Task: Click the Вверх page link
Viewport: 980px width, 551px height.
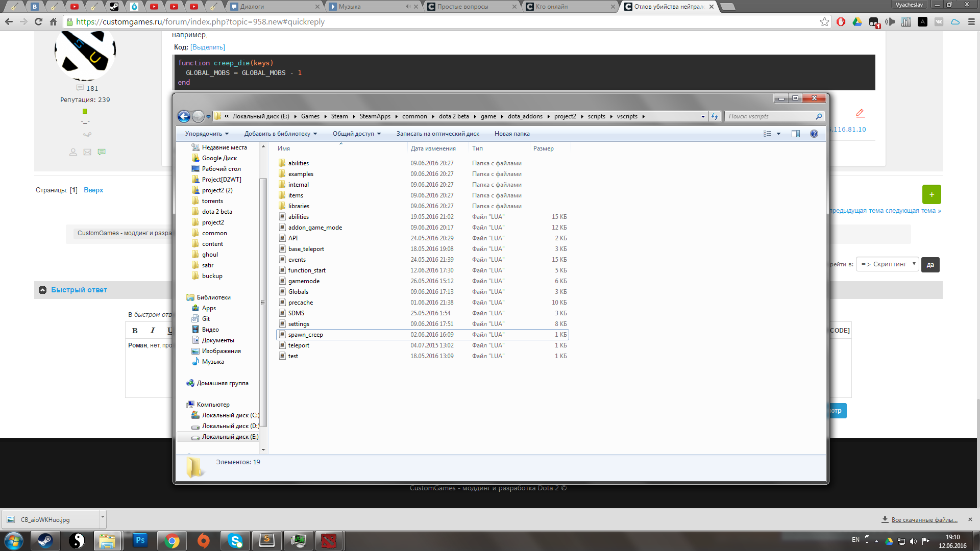Action: 93,190
